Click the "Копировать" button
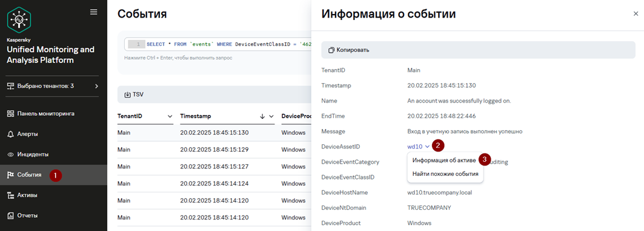This screenshot has width=644, height=231. (x=478, y=50)
